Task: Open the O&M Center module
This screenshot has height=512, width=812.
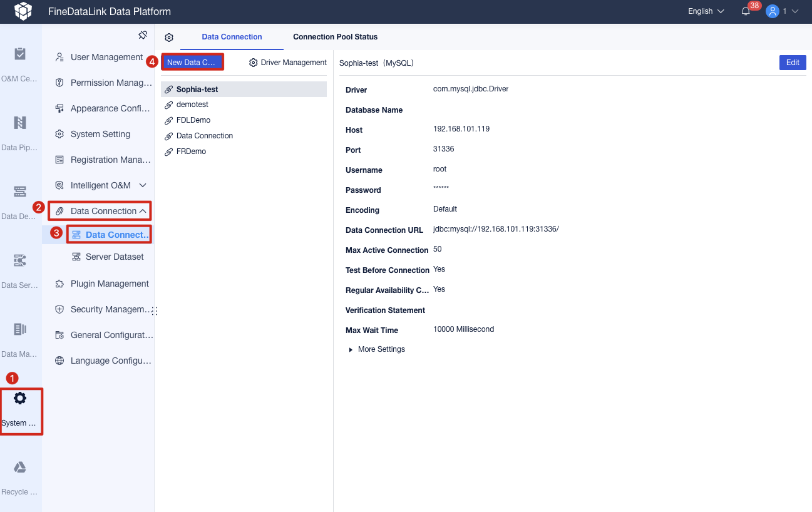Action: click(x=21, y=59)
